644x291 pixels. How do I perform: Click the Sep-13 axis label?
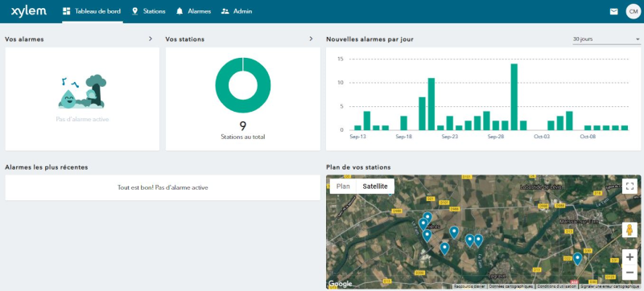357,137
